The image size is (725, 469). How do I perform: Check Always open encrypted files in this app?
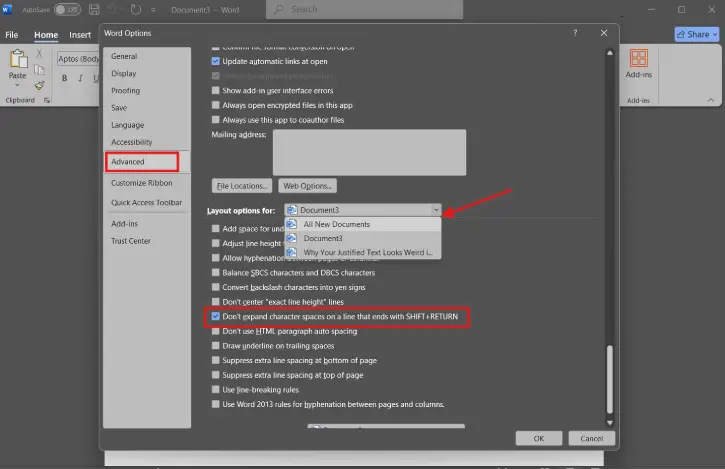click(215, 105)
